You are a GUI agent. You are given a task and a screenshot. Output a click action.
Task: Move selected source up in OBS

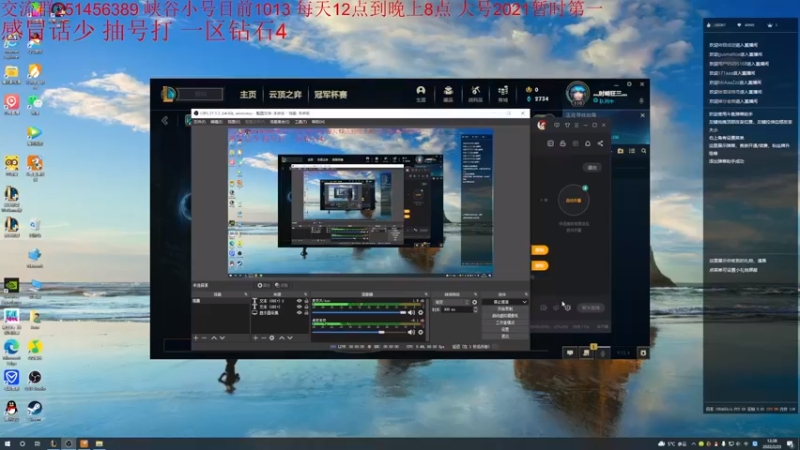click(281, 338)
